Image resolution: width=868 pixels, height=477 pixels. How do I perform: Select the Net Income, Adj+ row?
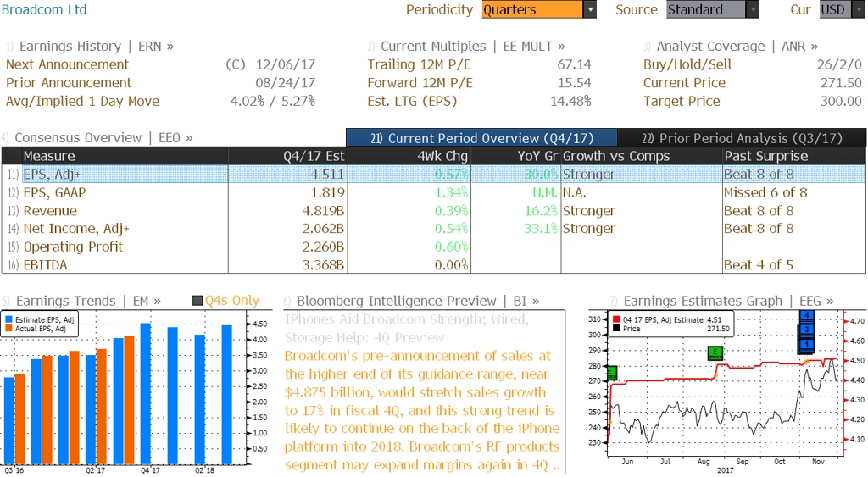(x=433, y=229)
